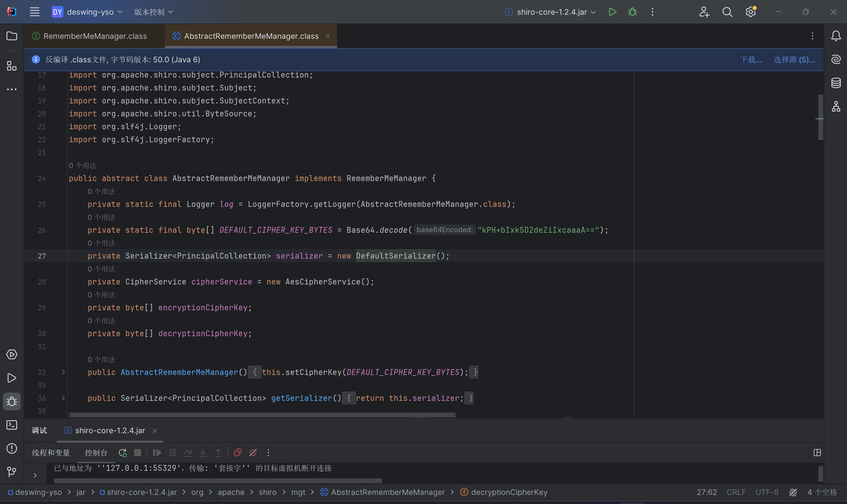The height and width of the screenshot is (504, 847).
Task: Switch to the RememberMeManager.class tab
Action: coord(95,36)
